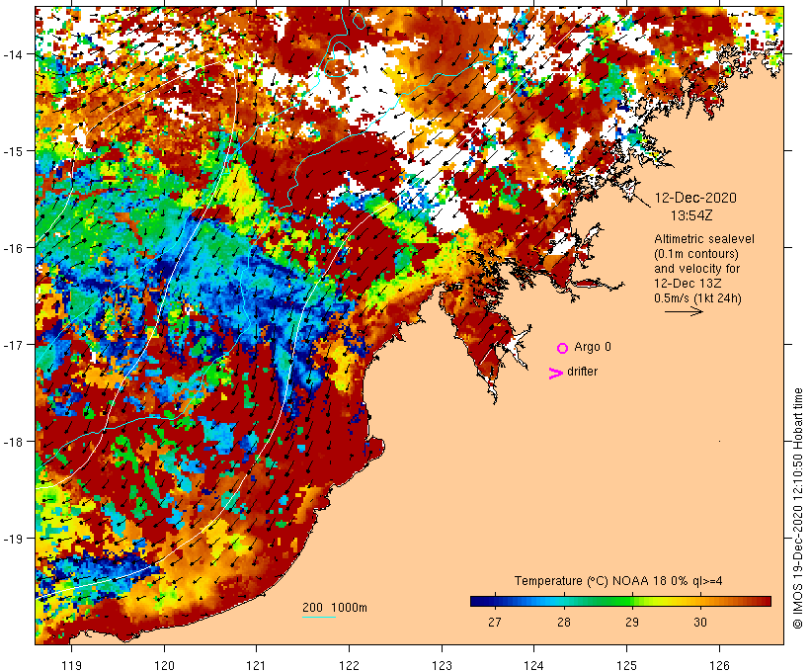Click the '-17' latitude axis label
The width and height of the screenshot is (810, 672).
coord(13,345)
